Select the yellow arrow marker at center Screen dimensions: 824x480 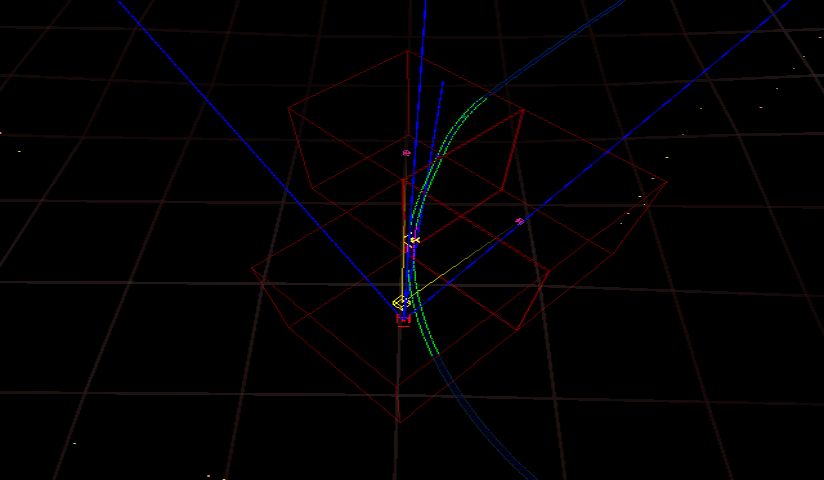point(412,240)
